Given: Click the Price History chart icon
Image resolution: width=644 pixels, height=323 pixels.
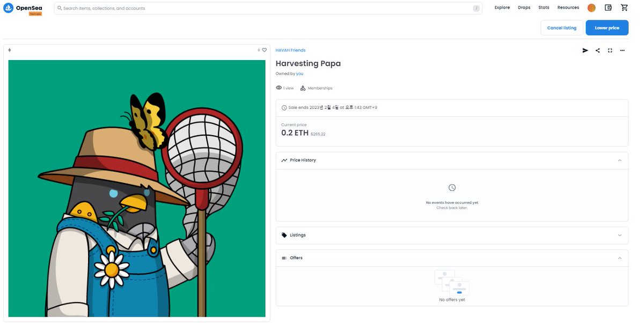Looking at the screenshot, I should point(284,160).
